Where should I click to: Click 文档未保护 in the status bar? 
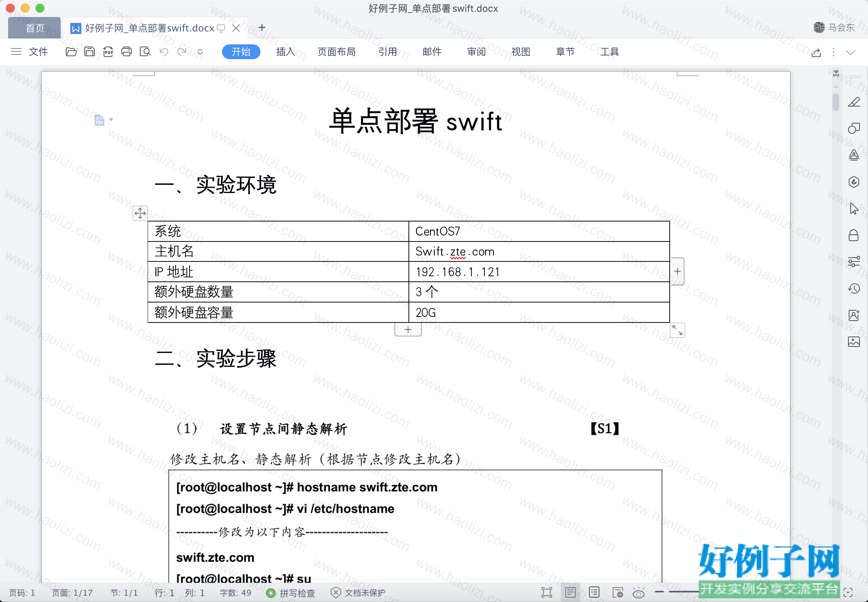coord(358,593)
